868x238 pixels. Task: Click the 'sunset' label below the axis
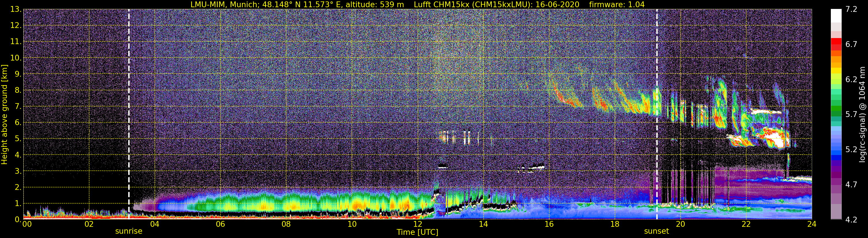656,231
